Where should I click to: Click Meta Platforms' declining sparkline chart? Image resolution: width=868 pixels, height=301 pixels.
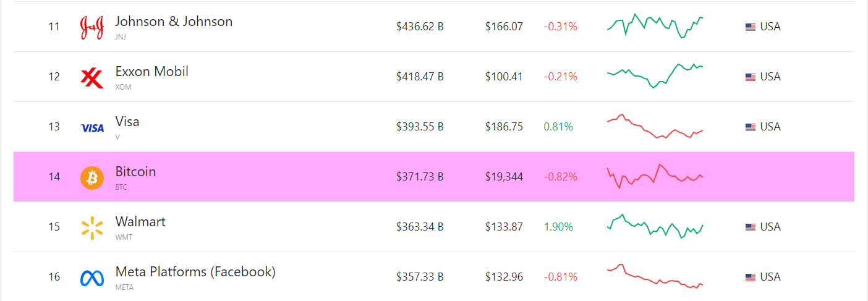(655, 276)
